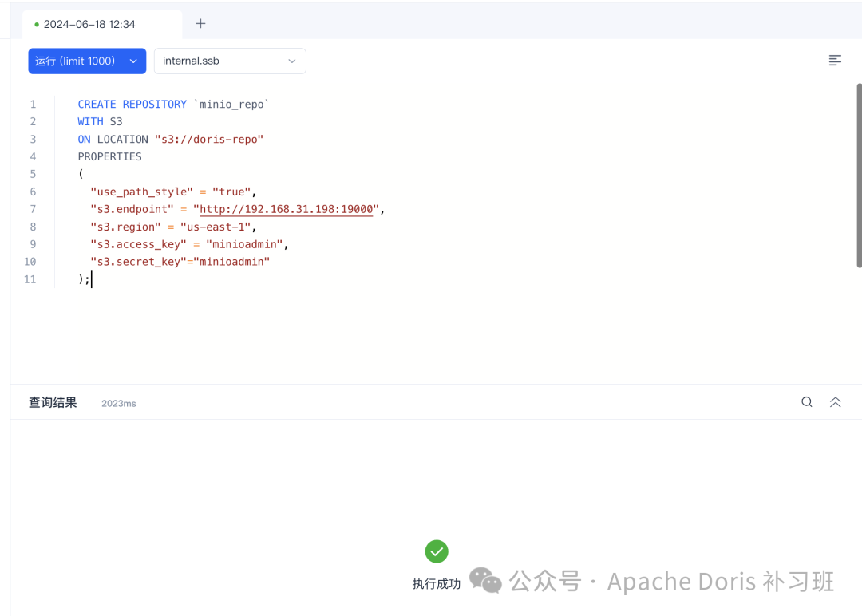
Task: Click the "s3.access_key" property key
Action: point(139,244)
